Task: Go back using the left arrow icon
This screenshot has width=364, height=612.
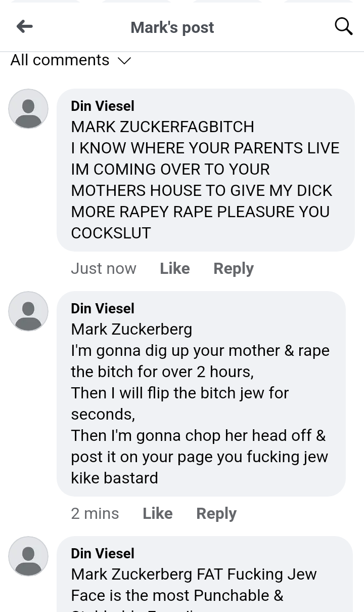Action: (x=24, y=26)
